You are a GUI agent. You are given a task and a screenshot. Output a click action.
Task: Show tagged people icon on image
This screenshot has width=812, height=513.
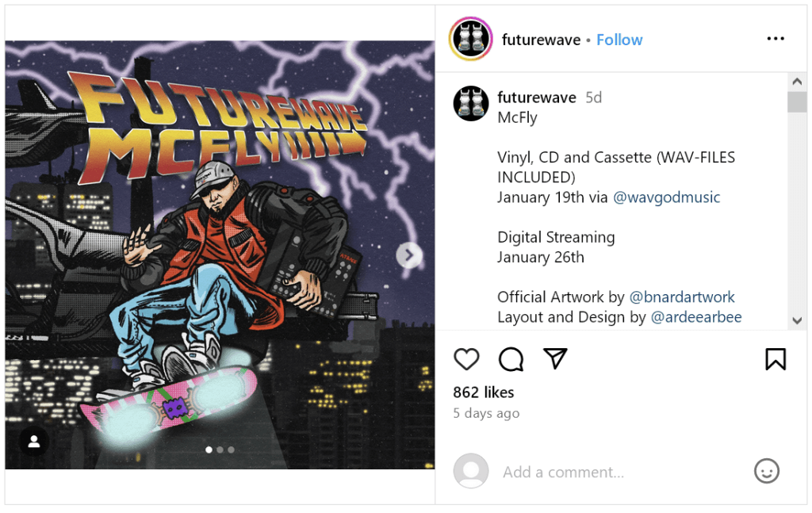coord(34,442)
